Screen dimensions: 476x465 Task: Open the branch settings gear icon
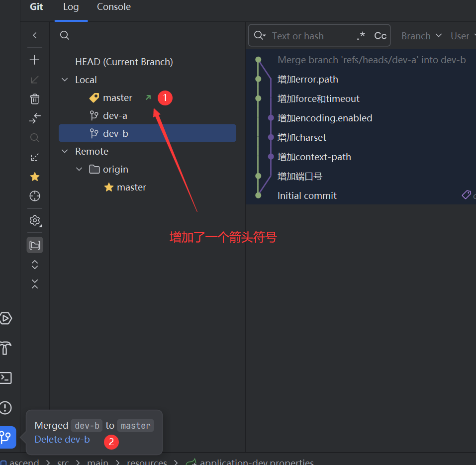[34, 220]
